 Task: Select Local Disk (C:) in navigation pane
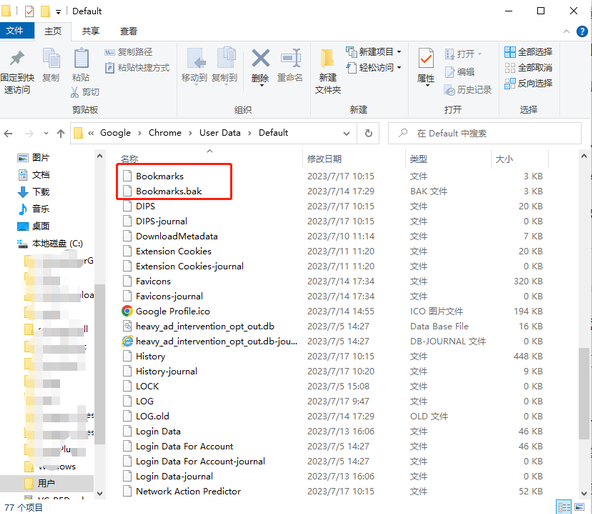(x=50, y=243)
